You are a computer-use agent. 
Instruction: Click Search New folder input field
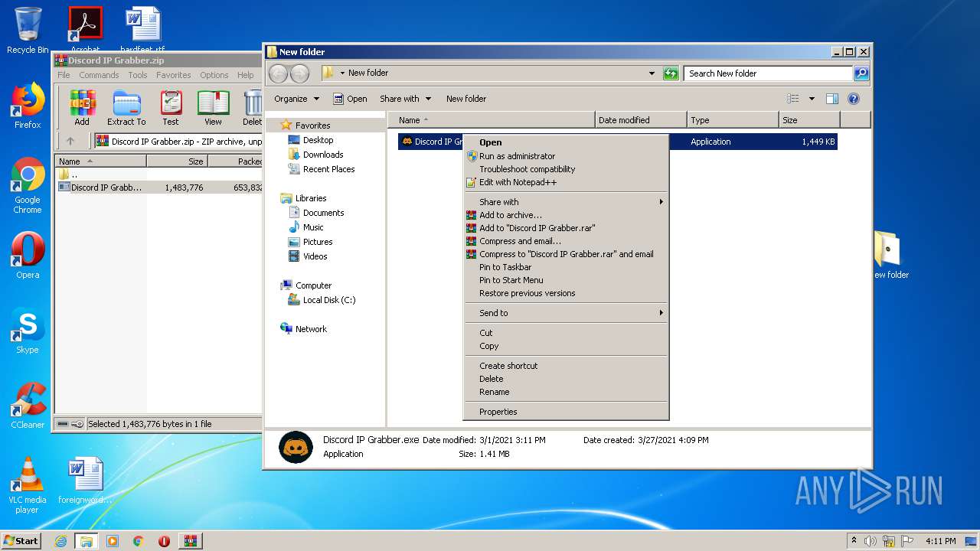pos(767,73)
